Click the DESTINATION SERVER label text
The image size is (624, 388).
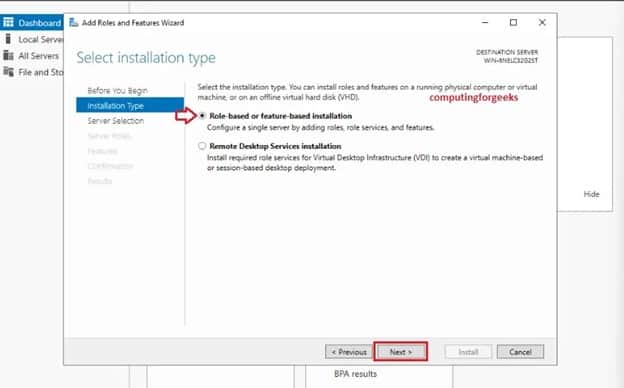(x=507, y=52)
